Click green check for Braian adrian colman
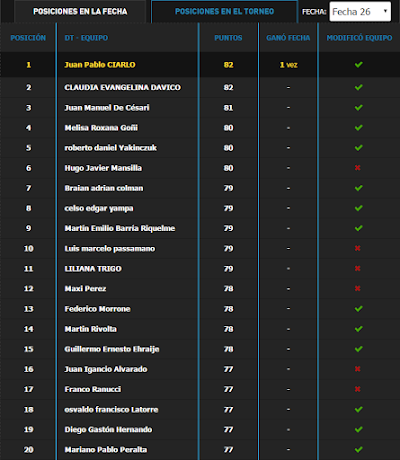 click(359, 188)
